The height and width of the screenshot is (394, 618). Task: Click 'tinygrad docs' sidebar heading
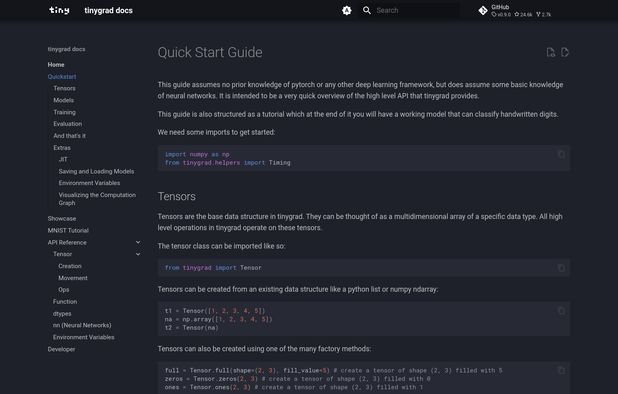point(66,49)
